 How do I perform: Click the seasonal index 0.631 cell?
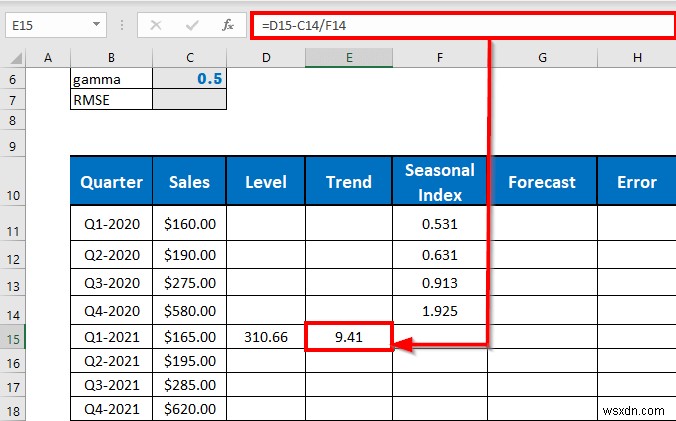coord(440,254)
